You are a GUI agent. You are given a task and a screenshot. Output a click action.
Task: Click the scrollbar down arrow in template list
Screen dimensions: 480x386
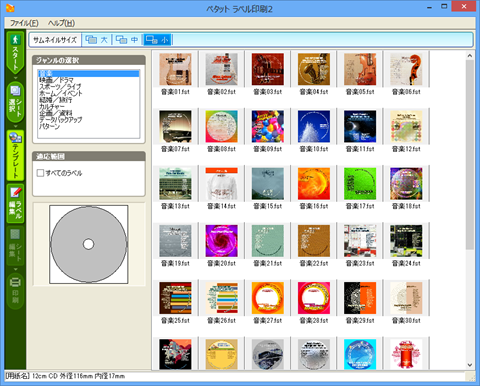(x=470, y=365)
